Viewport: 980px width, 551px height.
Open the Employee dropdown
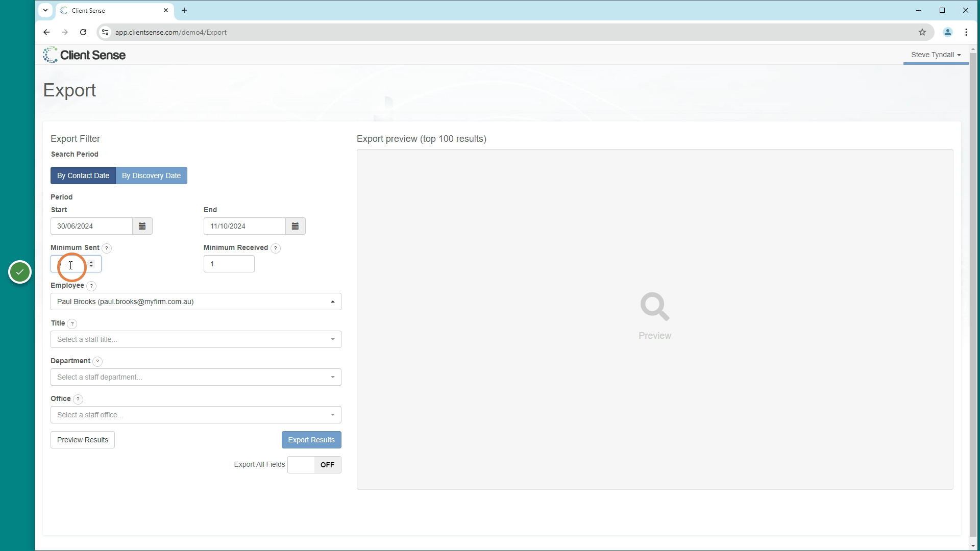(196, 302)
